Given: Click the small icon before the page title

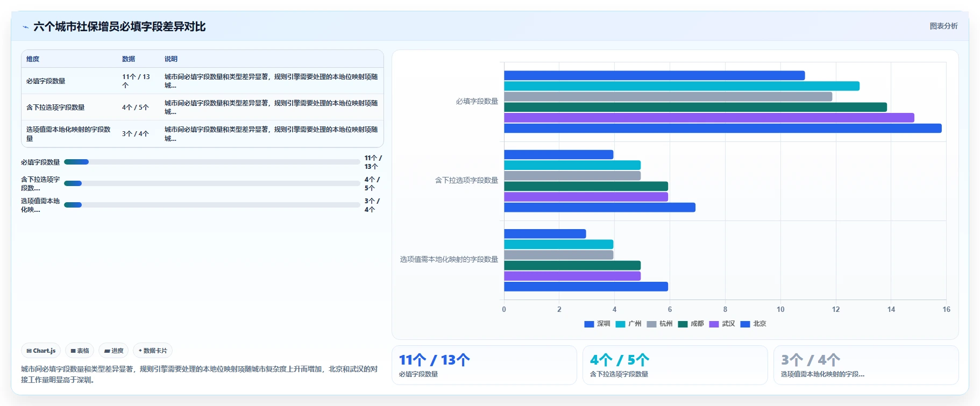Looking at the screenshot, I should 25,27.
